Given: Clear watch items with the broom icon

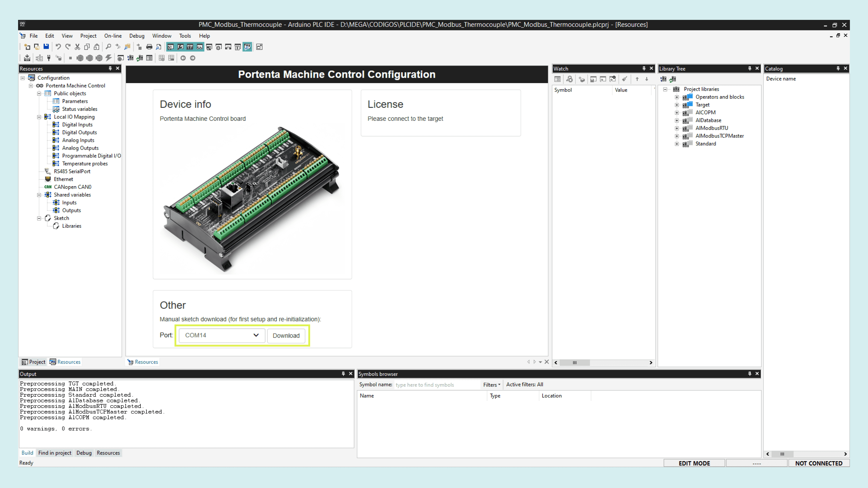Looking at the screenshot, I should [625, 79].
